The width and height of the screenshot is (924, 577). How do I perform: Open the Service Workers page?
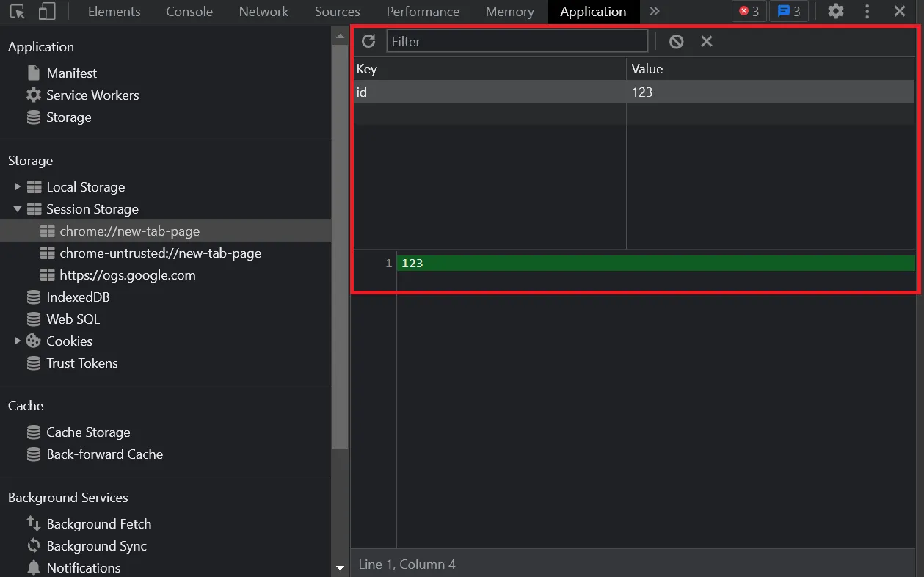[92, 95]
